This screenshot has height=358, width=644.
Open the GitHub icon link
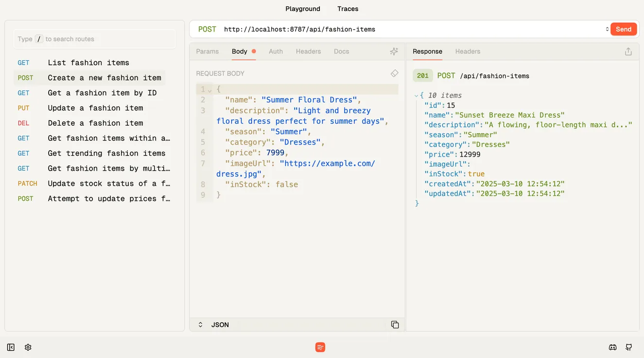[629, 347]
